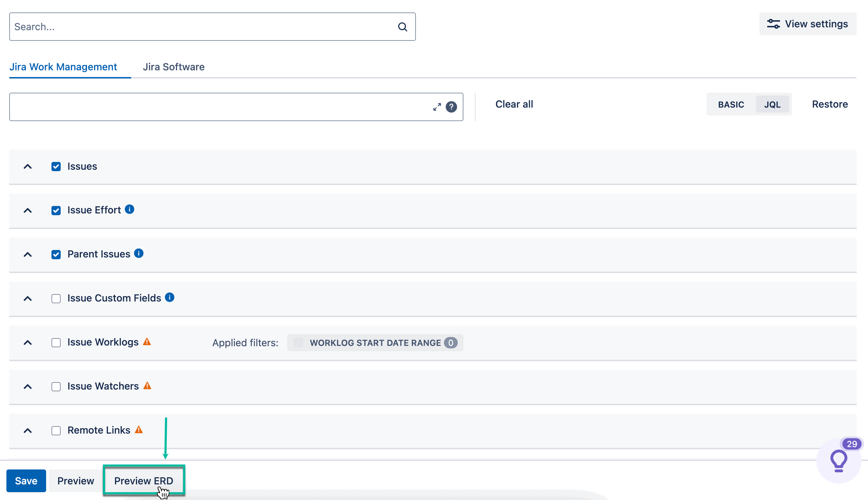Viewport: 868px width, 500px height.
Task: Collapse the Issue Watchers section
Action: (x=28, y=386)
